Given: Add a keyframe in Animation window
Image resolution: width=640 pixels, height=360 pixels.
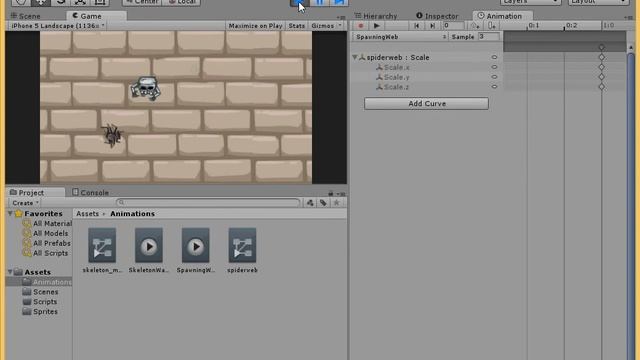Looking at the screenshot, I should [475, 26].
